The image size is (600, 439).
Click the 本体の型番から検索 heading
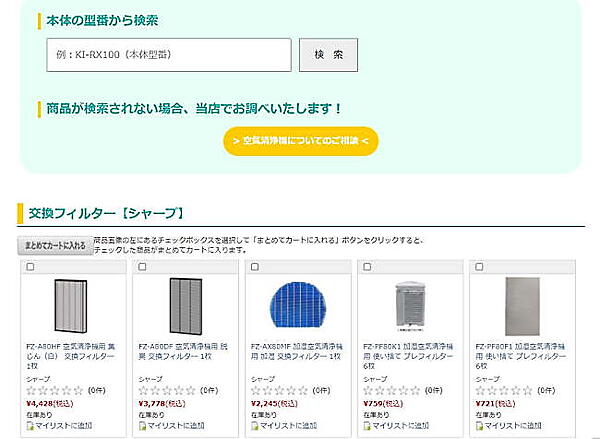point(102,21)
